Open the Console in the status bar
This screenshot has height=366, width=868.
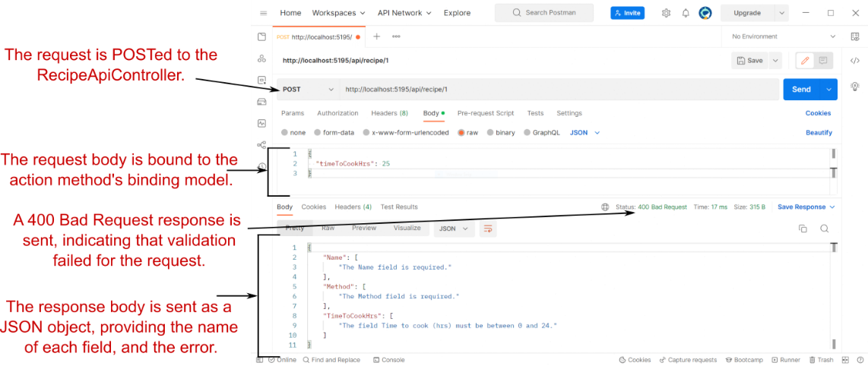click(x=389, y=360)
